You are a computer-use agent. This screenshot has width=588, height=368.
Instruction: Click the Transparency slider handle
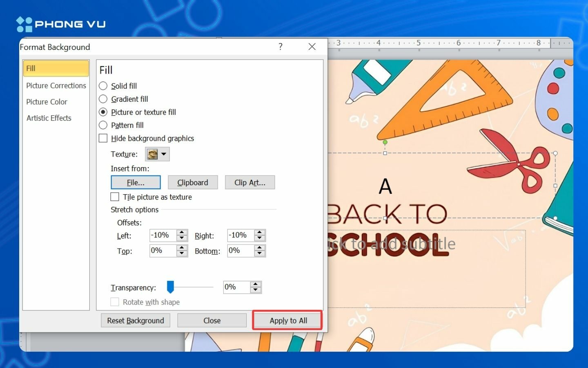[x=170, y=287]
